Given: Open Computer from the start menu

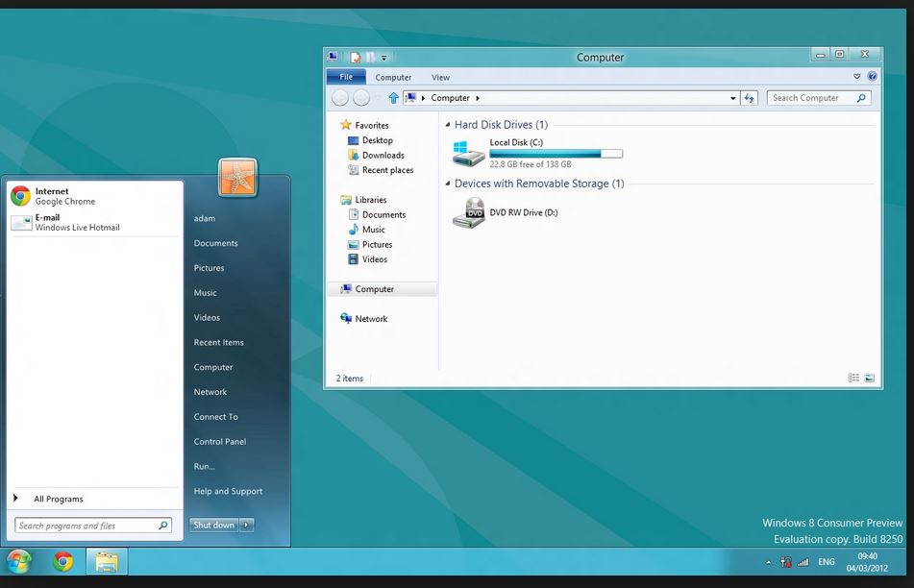Looking at the screenshot, I should coord(213,367).
